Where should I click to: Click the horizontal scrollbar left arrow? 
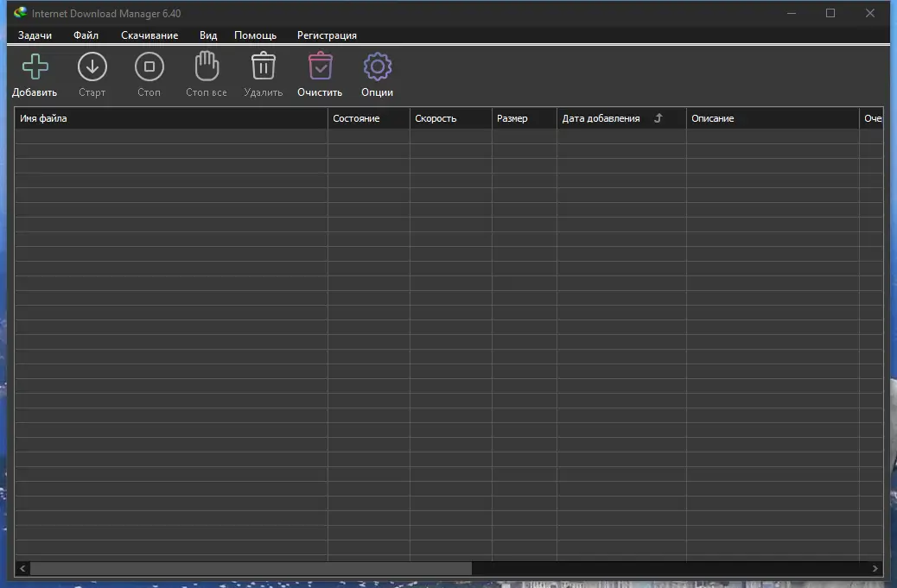coord(22,568)
